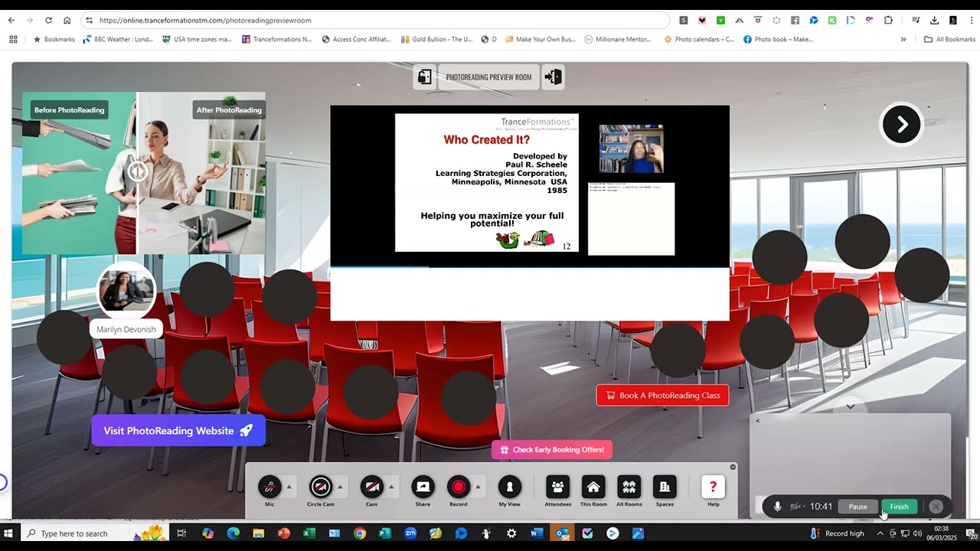Toggle the Circle Cam button

(x=321, y=487)
